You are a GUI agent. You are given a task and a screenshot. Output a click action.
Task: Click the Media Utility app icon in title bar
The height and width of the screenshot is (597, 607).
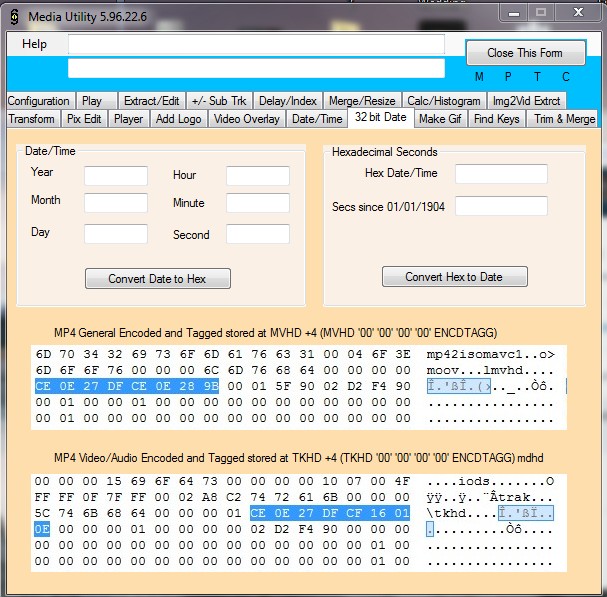pos(14,17)
